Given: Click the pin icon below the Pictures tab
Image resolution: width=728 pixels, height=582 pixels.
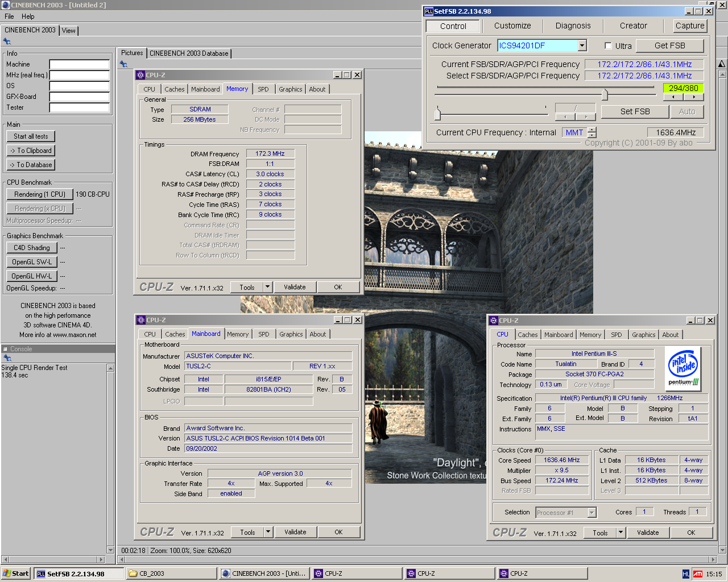Looking at the screenshot, I should pos(123,64).
